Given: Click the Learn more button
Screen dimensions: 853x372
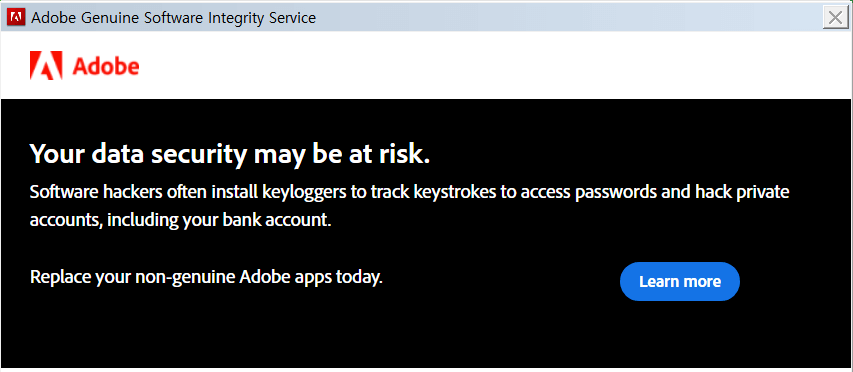Looking at the screenshot, I should [679, 281].
